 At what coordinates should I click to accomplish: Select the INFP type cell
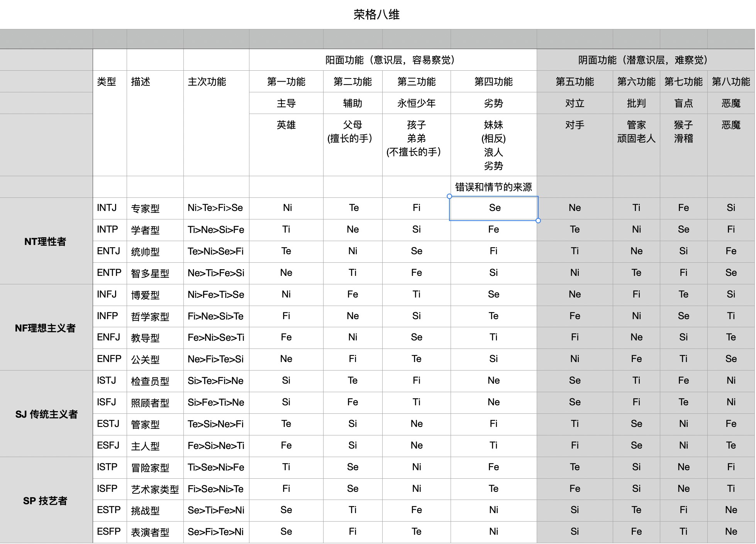point(110,316)
